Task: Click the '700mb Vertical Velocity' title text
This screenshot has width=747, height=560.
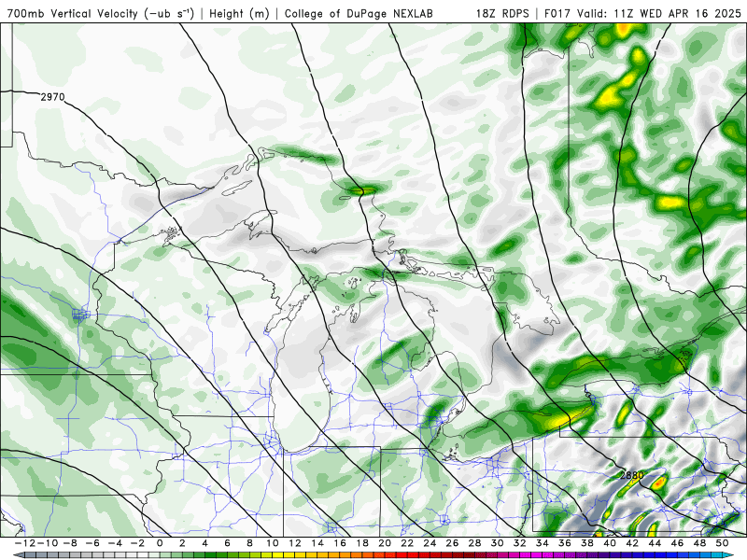Action: 73,14
